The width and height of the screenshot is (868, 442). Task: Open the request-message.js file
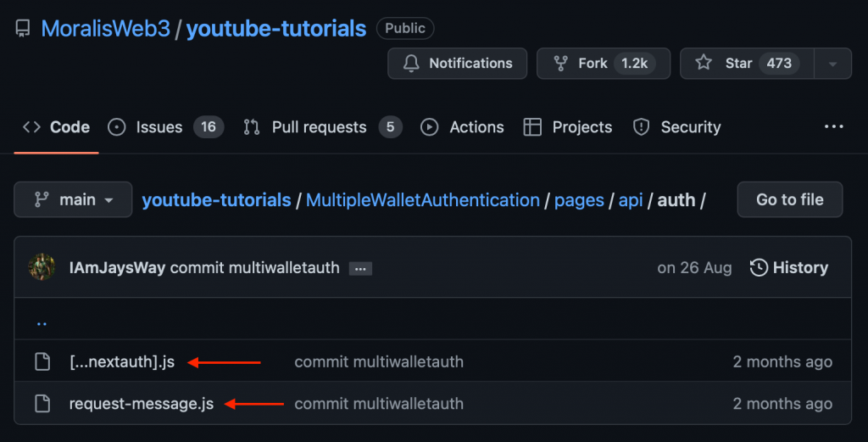142,404
